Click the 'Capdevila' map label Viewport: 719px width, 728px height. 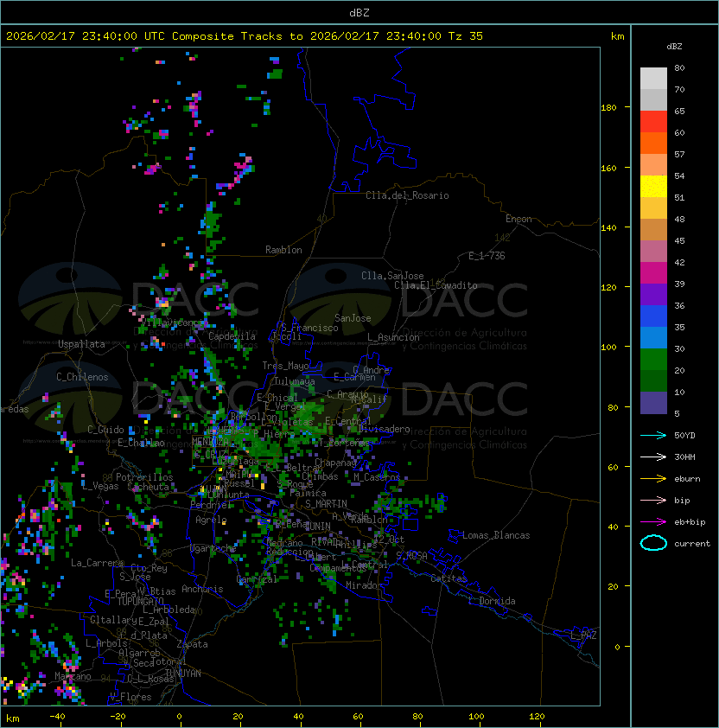(x=232, y=336)
